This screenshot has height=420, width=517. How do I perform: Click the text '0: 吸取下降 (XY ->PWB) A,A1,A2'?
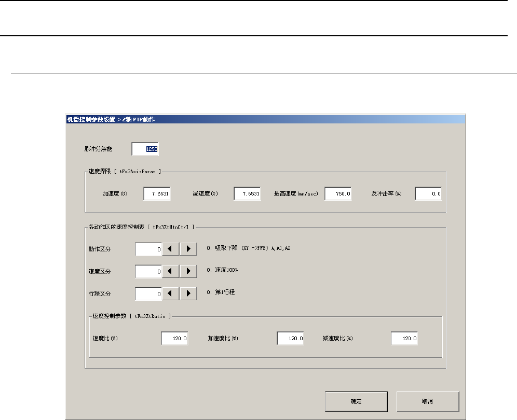249,248
